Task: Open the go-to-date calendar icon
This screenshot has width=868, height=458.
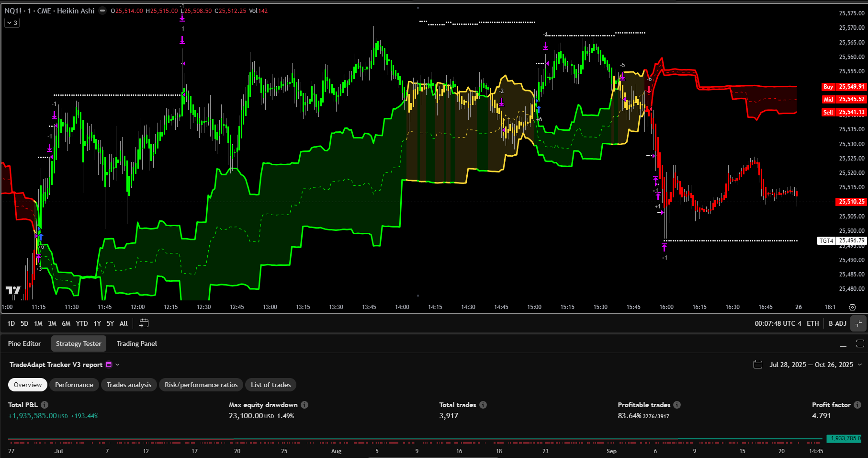Action: [144, 323]
